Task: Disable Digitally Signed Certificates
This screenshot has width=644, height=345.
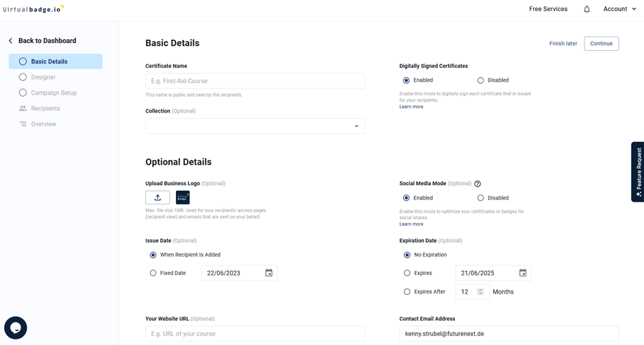Action: 480,80
